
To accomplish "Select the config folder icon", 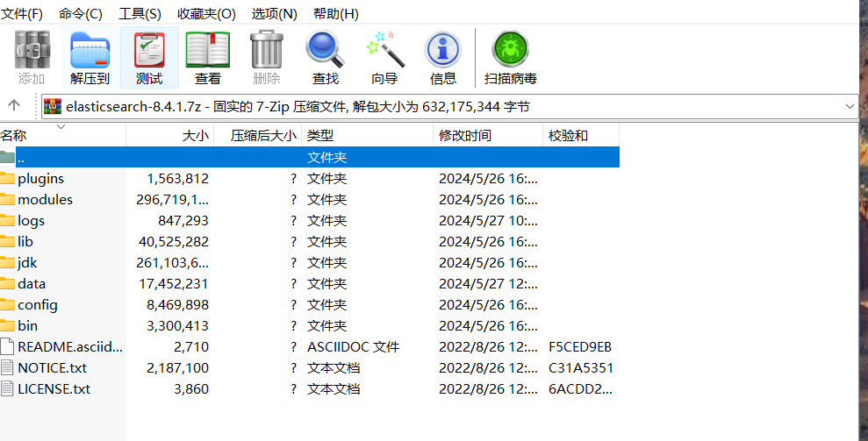I will pyautogui.click(x=7, y=304).
